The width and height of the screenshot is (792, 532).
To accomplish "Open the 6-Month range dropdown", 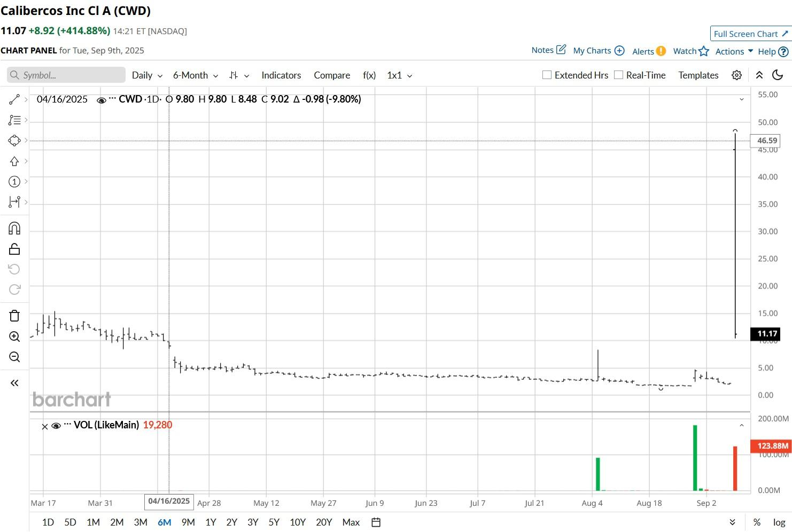I will [x=196, y=75].
